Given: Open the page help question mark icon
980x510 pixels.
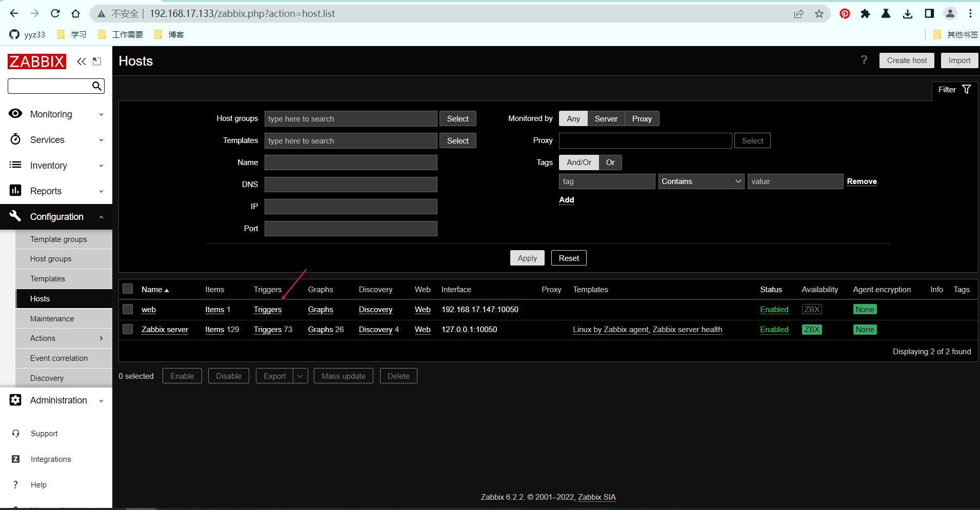Looking at the screenshot, I should [x=864, y=60].
